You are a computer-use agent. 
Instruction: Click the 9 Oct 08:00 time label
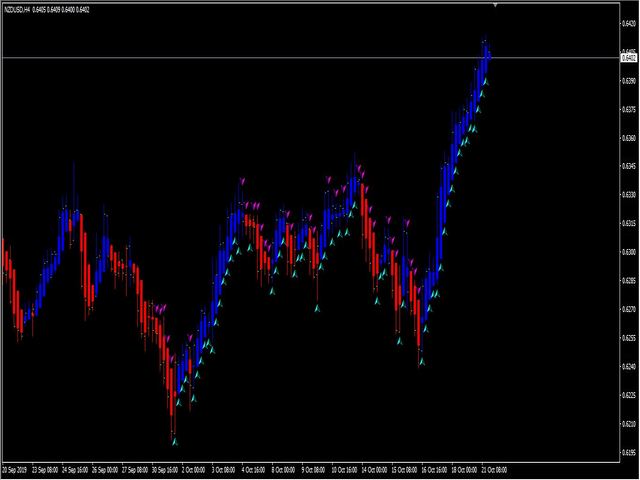pos(313,470)
